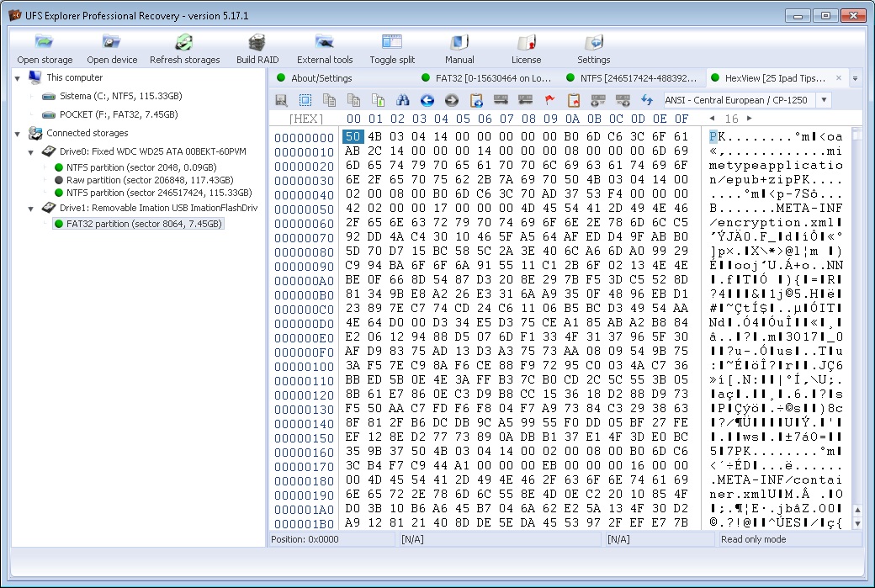This screenshot has height=588, width=875.
Task: Go back with the blue left arrow
Action: (427, 100)
